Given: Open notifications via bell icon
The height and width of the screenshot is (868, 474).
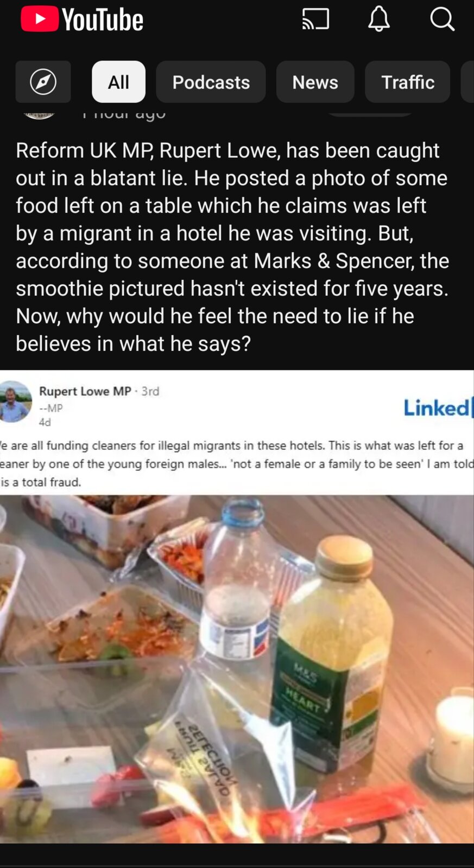Looking at the screenshot, I should coord(379,19).
